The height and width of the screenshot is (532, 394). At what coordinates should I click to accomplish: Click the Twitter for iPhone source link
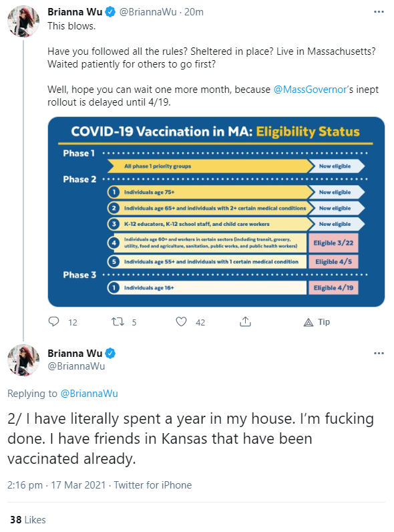(152, 485)
